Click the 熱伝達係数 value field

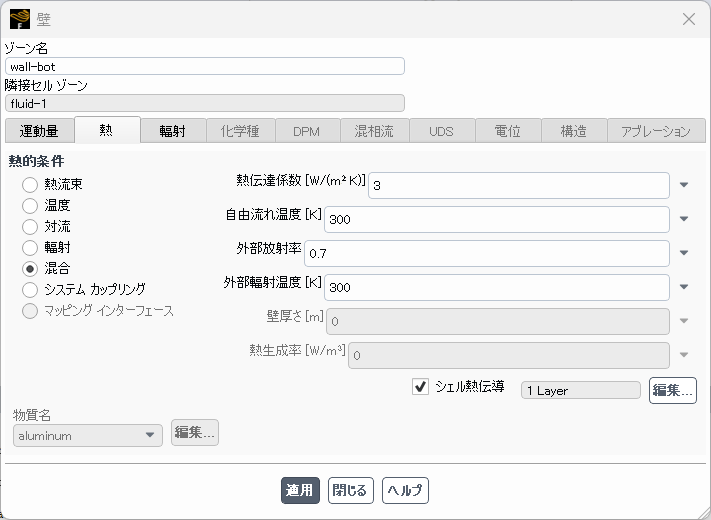point(519,185)
